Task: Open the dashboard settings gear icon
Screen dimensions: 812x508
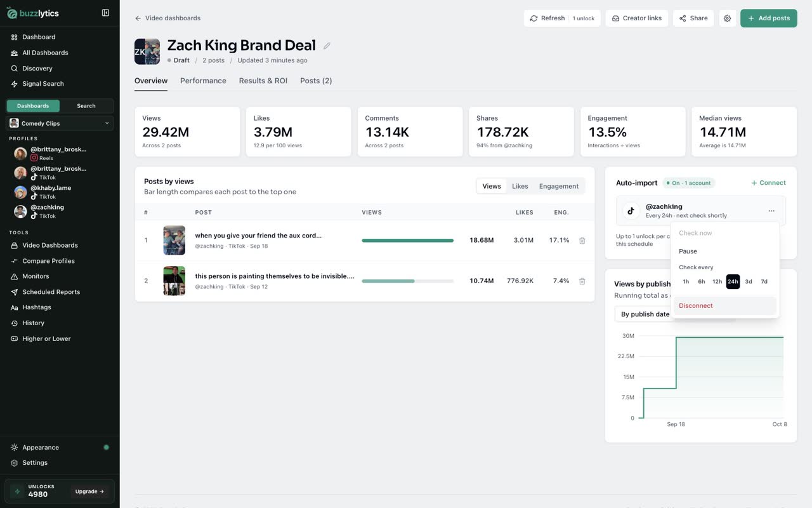Action: click(x=727, y=18)
